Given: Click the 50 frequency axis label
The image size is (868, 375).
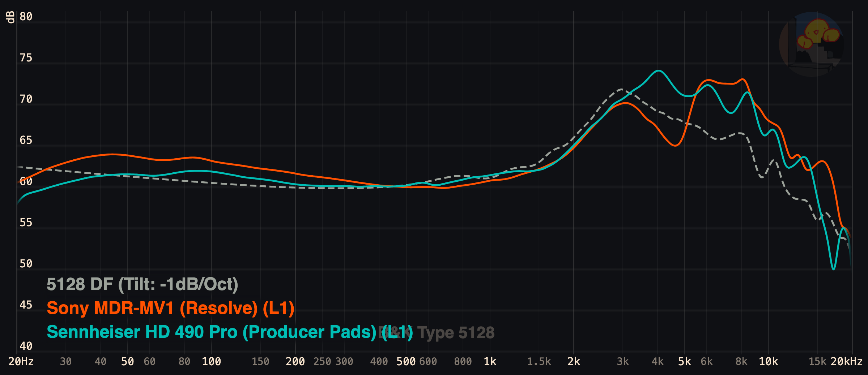Looking at the screenshot, I should click(127, 362).
